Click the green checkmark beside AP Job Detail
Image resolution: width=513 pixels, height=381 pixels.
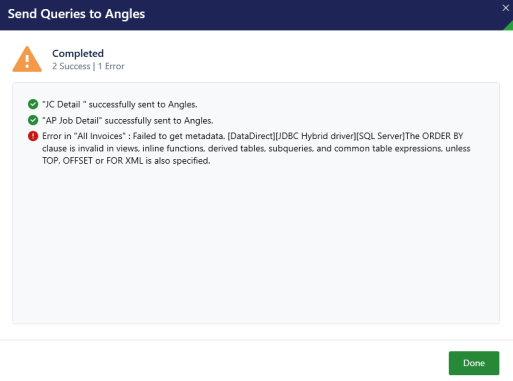click(33, 120)
